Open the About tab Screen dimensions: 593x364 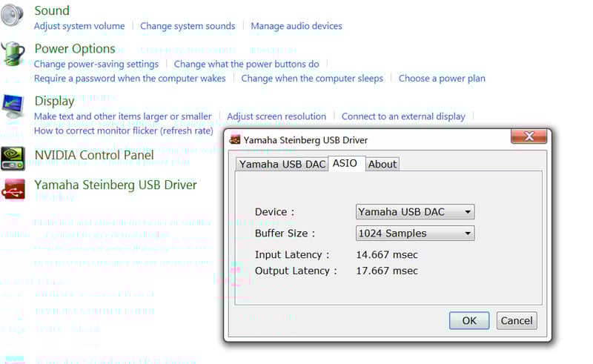click(x=382, y=165)
